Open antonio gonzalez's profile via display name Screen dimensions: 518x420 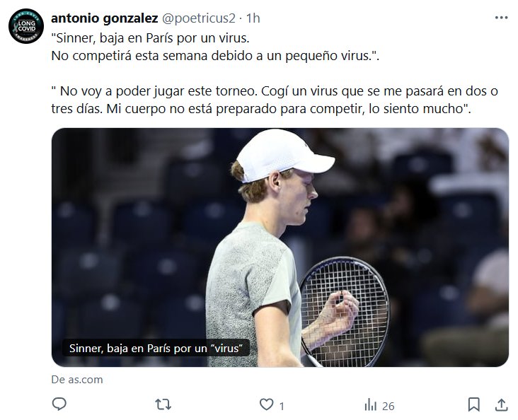105,18
